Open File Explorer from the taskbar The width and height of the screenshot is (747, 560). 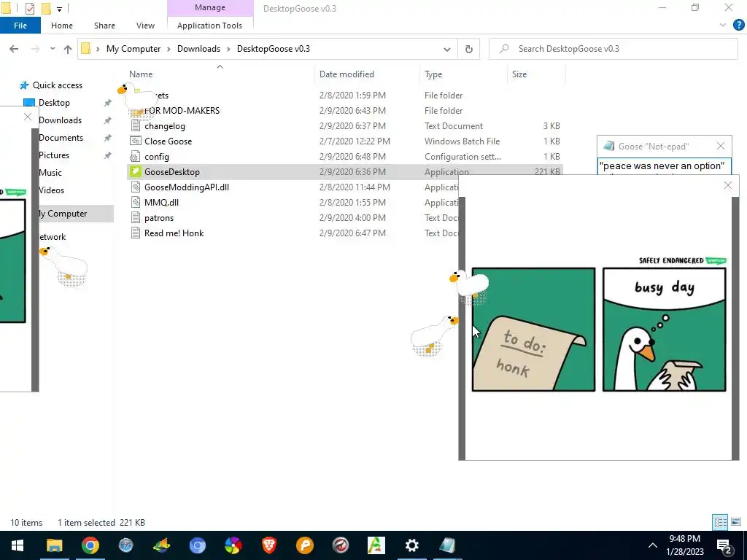(54, 545)
